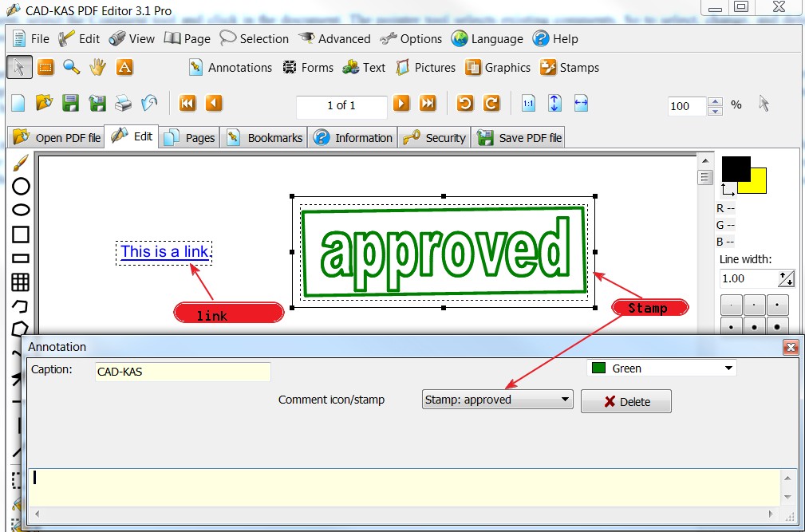This screenshot has height=532, width=805.
Task: Select the hand pan tool
Action: [x=97, y=68]
